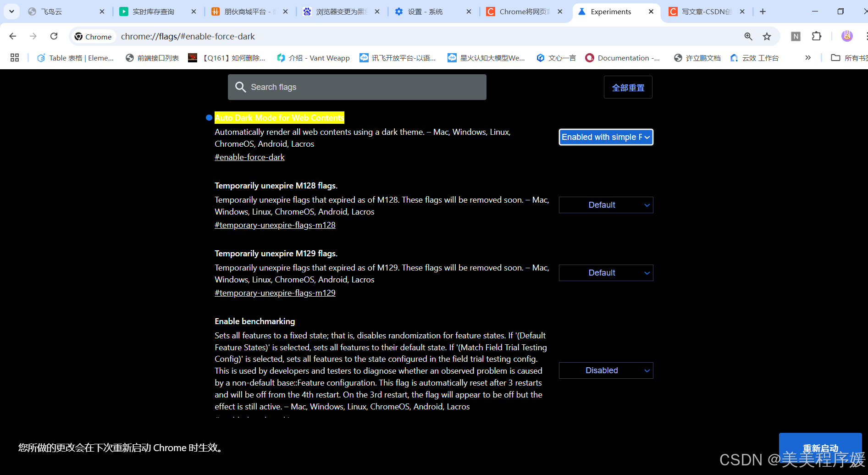Open the 许立鹏文档 bookmark
Image resolution: width=868 pixels, height=475 pixels.
[697, 58]
